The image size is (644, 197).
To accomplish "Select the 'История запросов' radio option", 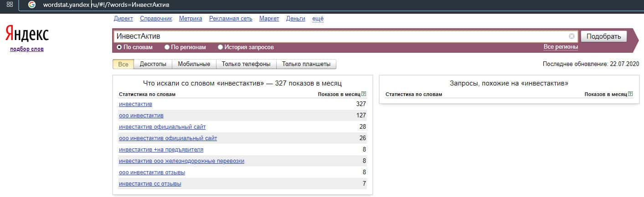I will click(221, 47).
